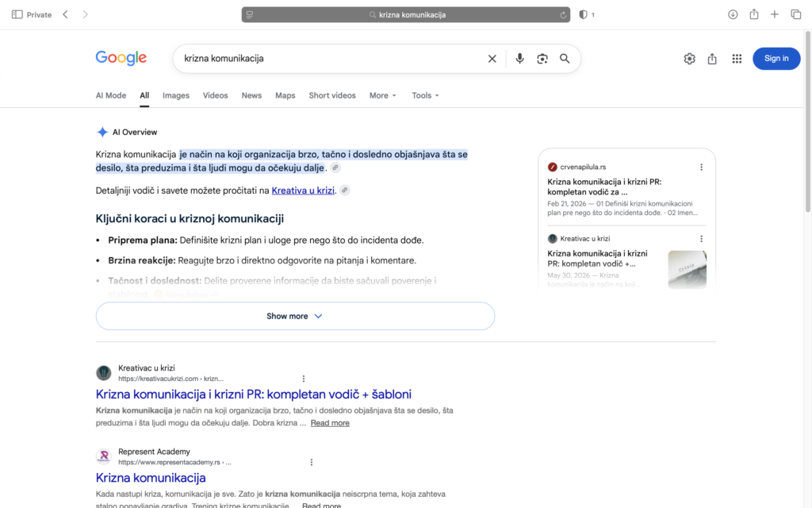Click the Safari share icon in toolbar
Viewport: 812px width, 508px height.
(x=754, y=14)
